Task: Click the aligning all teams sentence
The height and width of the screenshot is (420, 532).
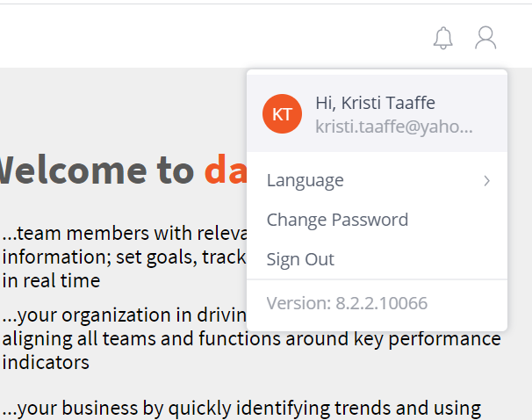Action: 251,339
